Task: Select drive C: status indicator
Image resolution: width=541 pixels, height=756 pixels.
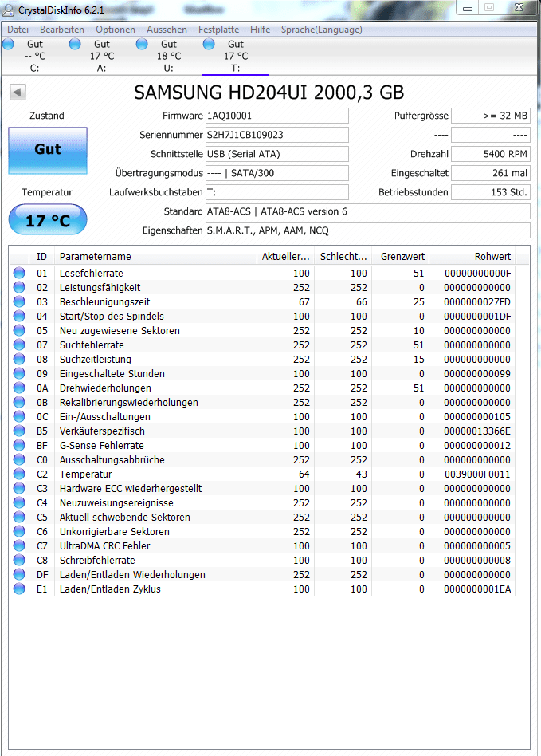Action: point(8,45)
